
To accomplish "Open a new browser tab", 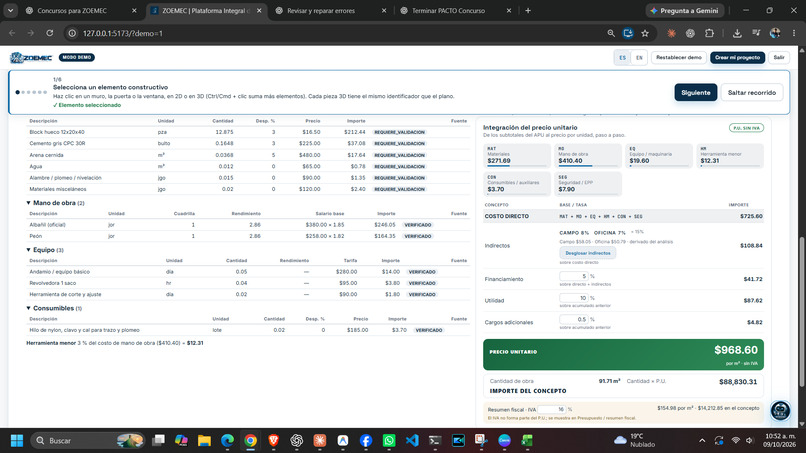I will [528, 10].
